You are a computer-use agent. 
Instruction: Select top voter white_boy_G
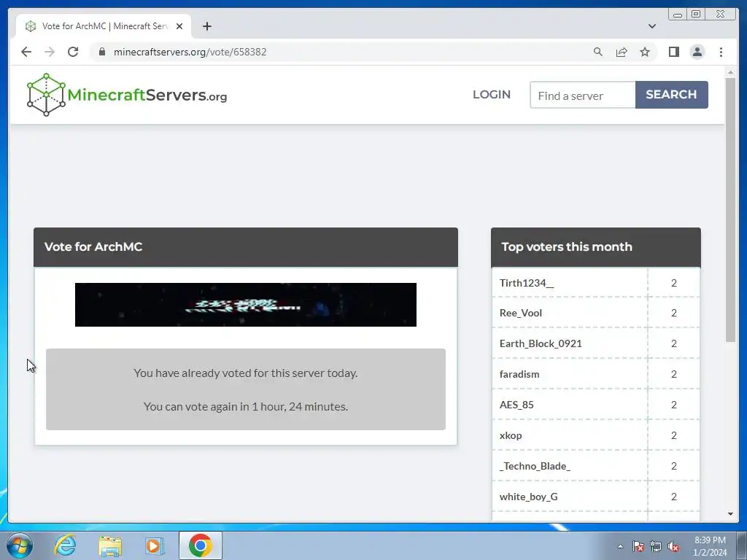pos(528,497)
